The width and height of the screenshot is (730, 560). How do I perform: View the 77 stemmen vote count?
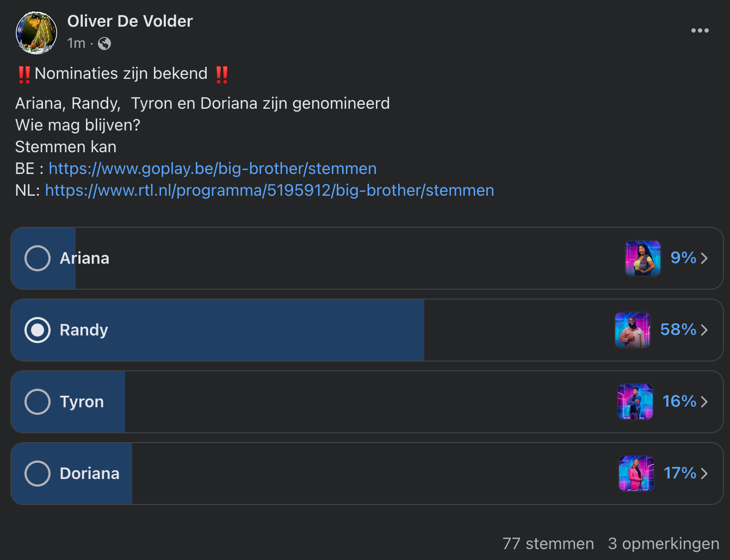click(x=548, y=544)
